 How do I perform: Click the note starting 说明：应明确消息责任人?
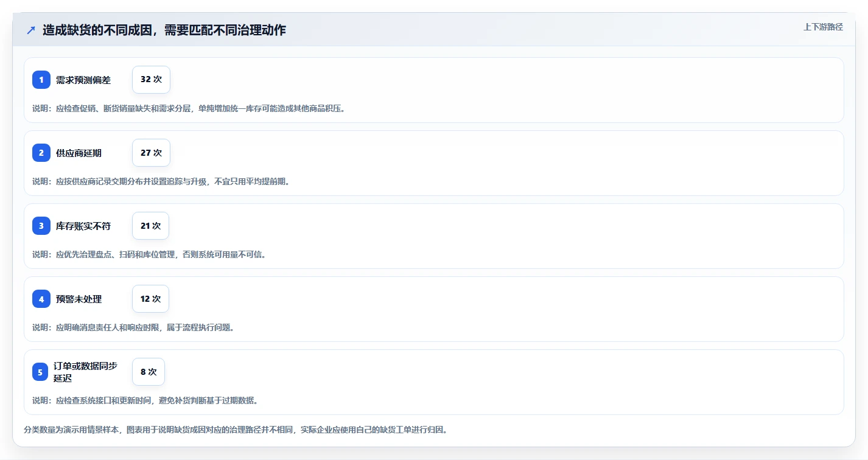click(133, 327)
